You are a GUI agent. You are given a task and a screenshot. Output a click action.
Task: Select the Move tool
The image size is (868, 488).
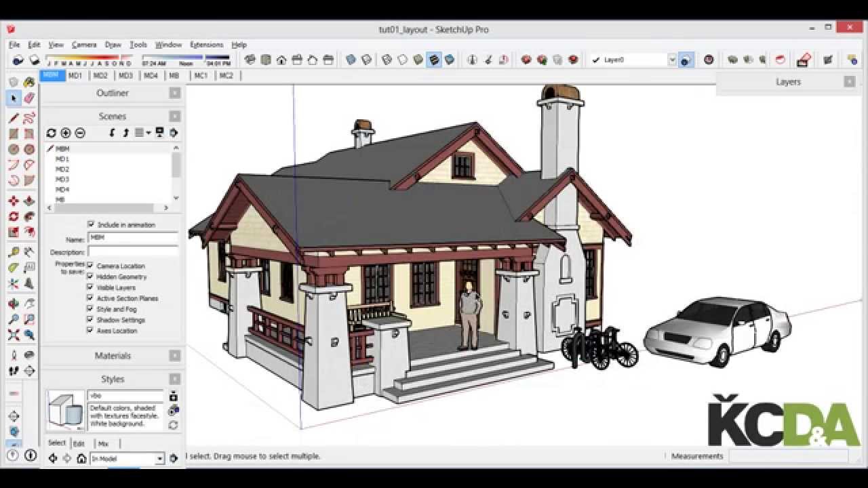14,201
